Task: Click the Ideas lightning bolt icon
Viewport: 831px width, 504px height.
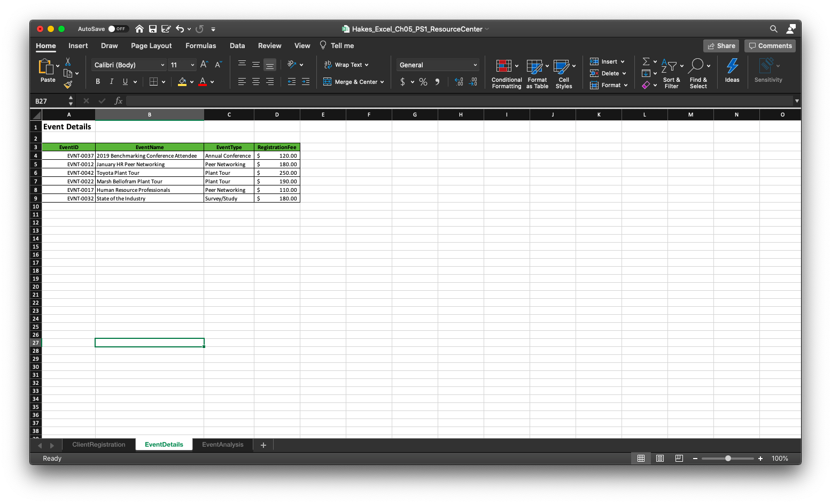Action: pos(732,69)
